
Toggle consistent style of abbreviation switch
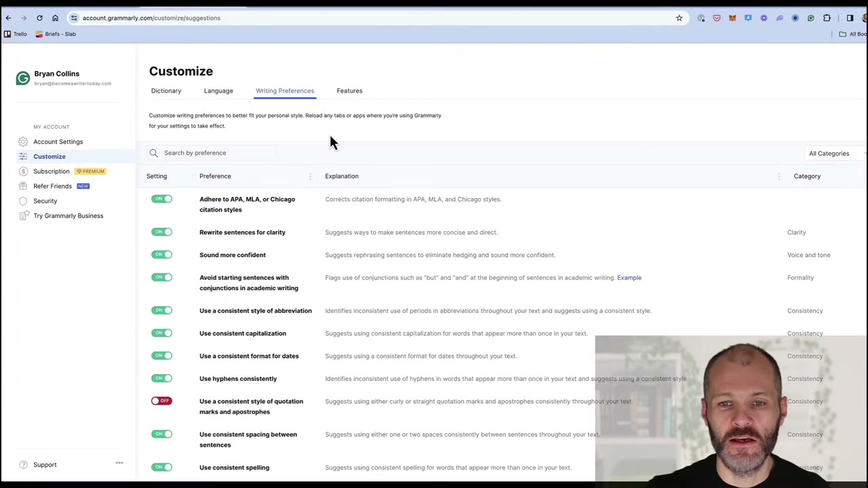pyautogui.click(x=161, y=311)
